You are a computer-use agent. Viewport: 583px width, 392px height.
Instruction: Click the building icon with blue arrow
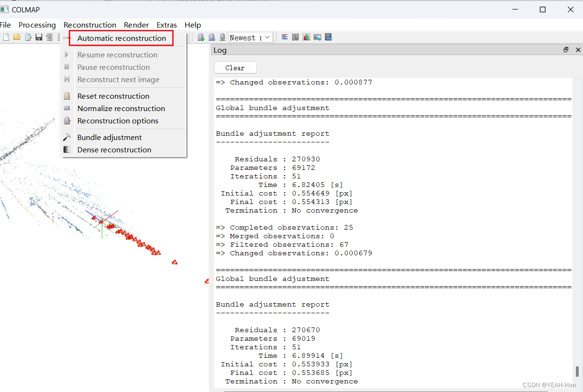212,37
